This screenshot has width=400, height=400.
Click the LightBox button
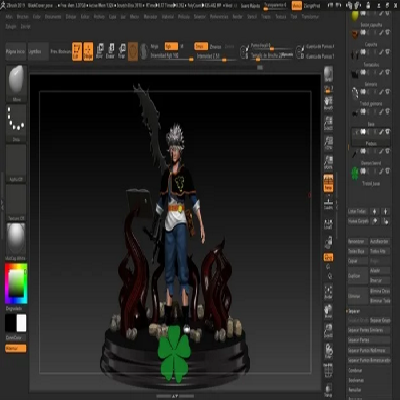35,52
